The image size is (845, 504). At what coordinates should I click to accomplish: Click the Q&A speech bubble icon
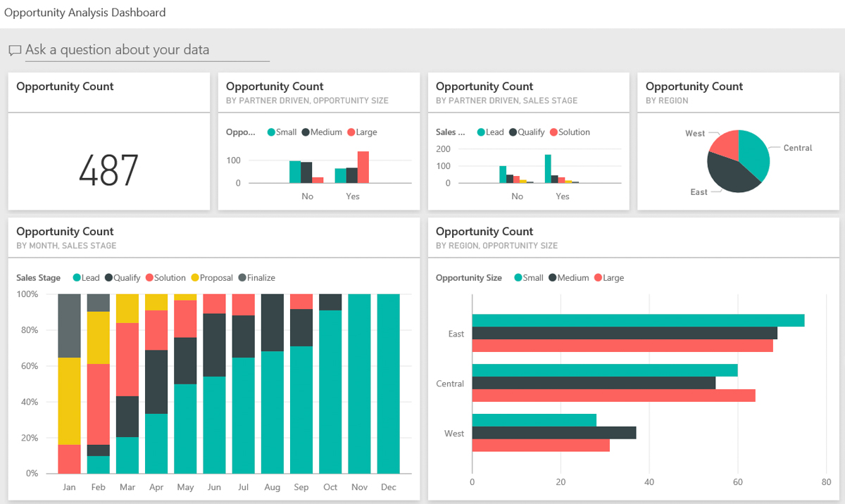pos(15,51)
